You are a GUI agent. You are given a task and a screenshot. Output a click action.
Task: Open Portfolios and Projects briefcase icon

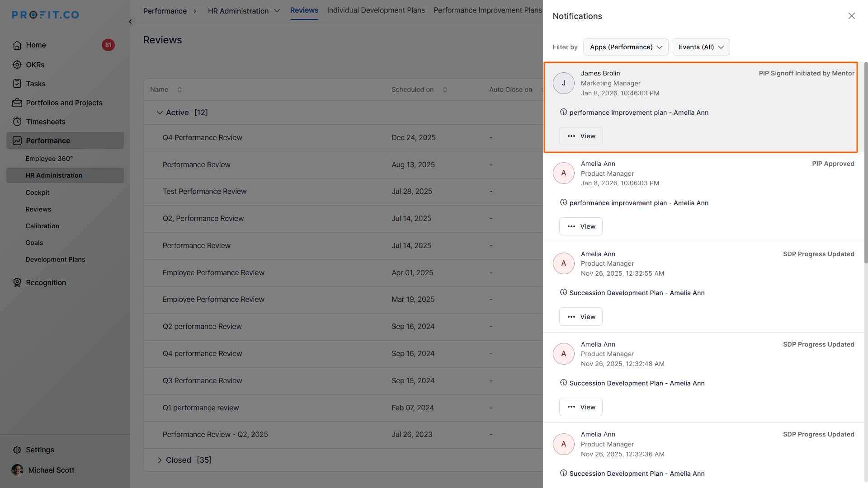17,103
